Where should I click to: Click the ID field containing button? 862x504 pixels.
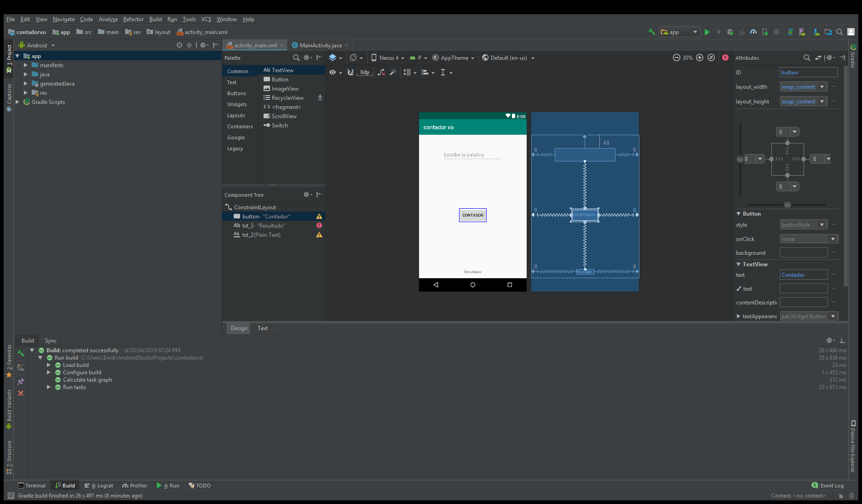pyautogui.click(x=809, y=72)
